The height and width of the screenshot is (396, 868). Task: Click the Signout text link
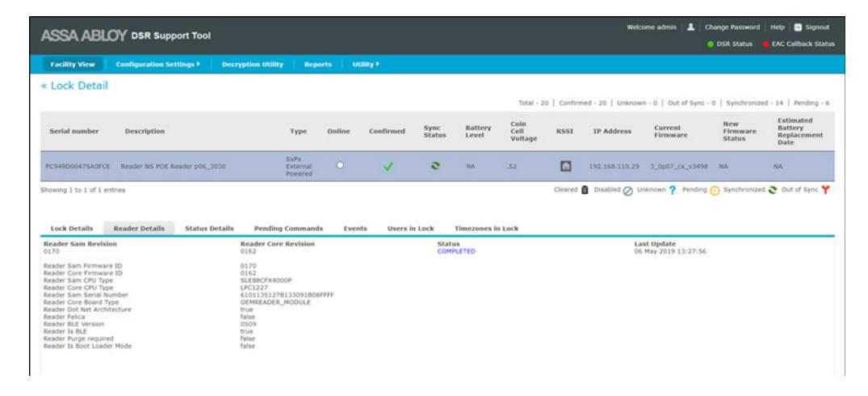point(818,27)
